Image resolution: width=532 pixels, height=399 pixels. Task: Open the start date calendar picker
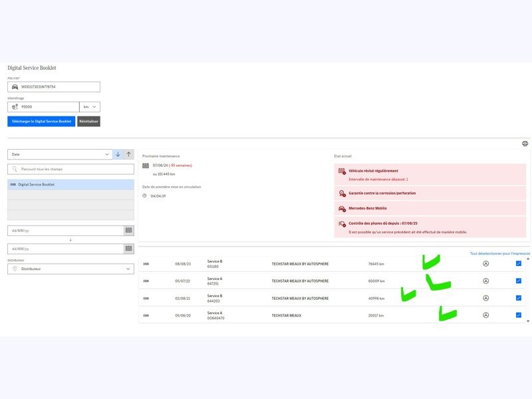[x=128, y=231]
